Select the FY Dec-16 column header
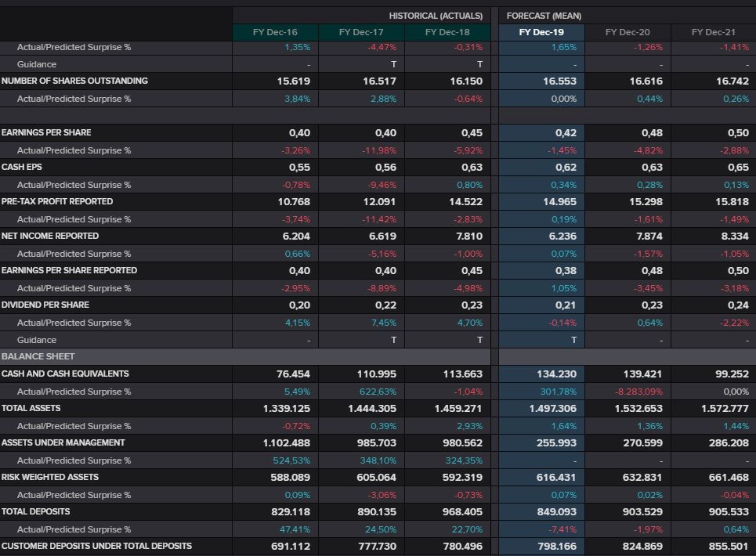Image resolution: width=756 pixels, height=556 pixels. 275,32
